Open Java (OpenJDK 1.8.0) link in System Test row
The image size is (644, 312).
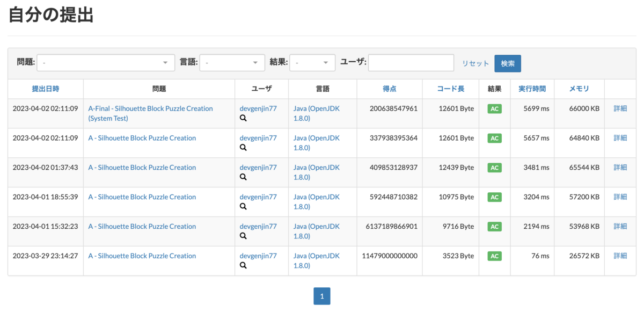pos(317,113)
